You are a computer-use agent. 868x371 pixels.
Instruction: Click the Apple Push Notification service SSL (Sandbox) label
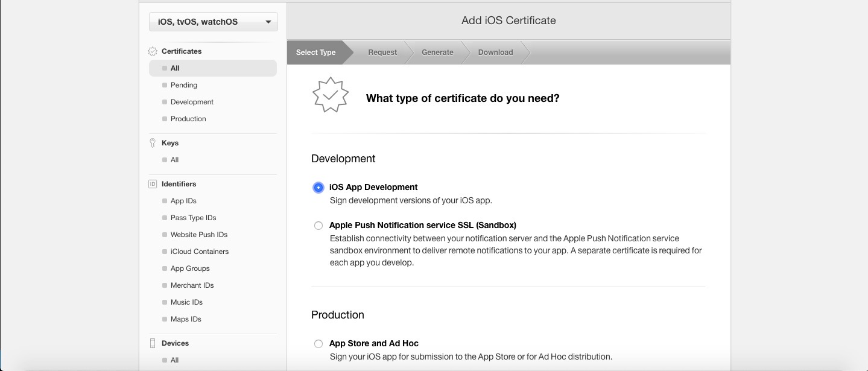(423, 225)
